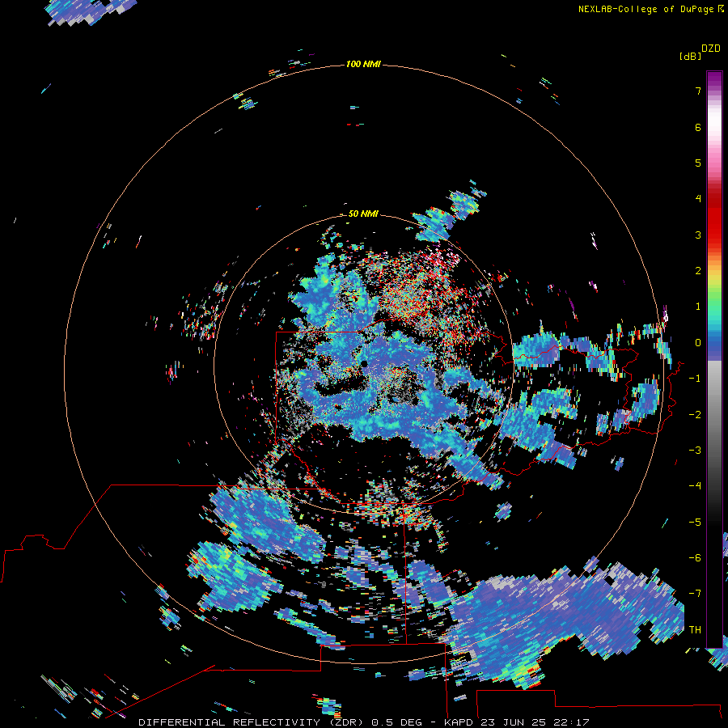Click the -2 value on the scale
The image size is (728, 728).
coord(695,415)
